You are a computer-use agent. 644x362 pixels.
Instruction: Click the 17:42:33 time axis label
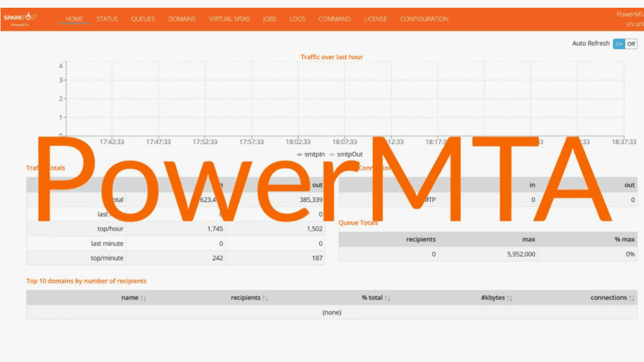click(112, 141)
